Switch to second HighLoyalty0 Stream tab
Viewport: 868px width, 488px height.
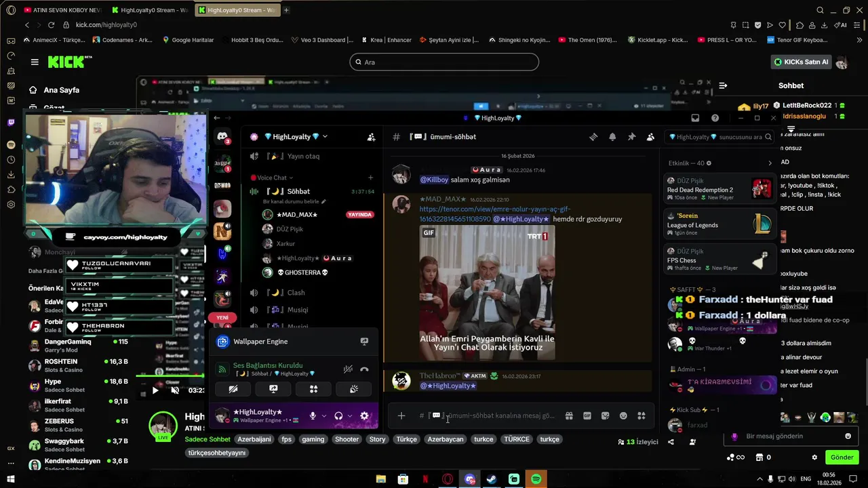(236, 10)
